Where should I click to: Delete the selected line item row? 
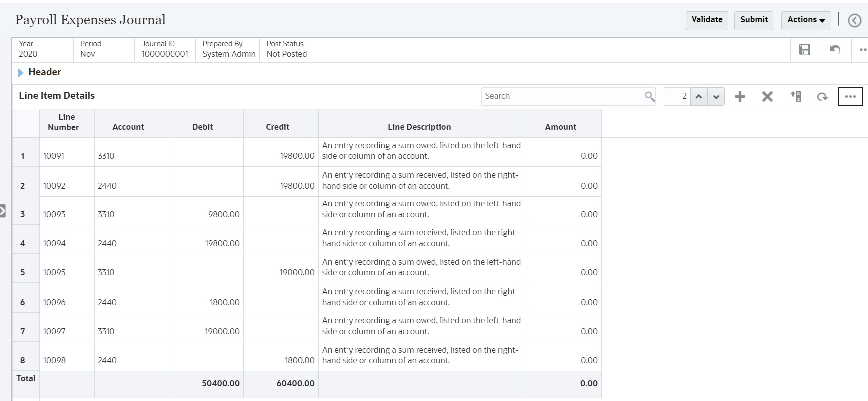767,97
